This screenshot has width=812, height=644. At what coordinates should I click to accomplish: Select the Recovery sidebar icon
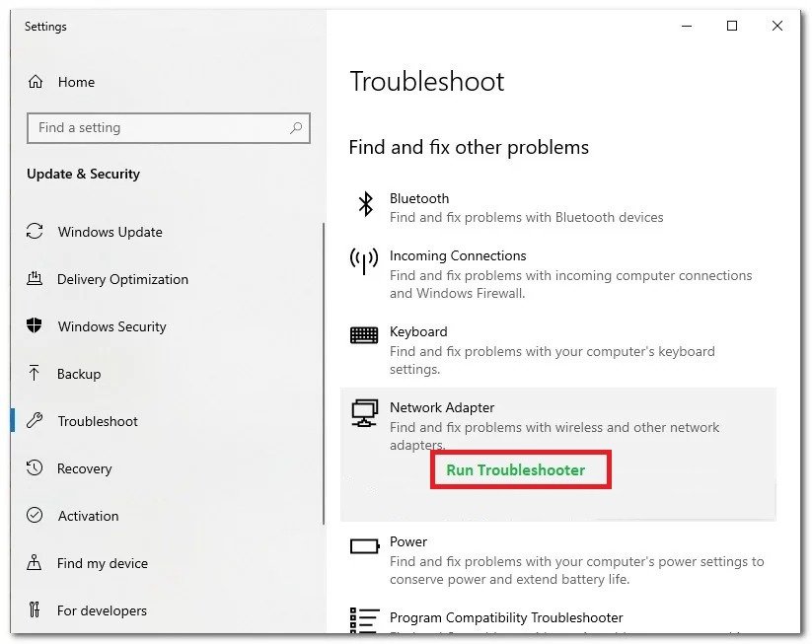(36, 468)
